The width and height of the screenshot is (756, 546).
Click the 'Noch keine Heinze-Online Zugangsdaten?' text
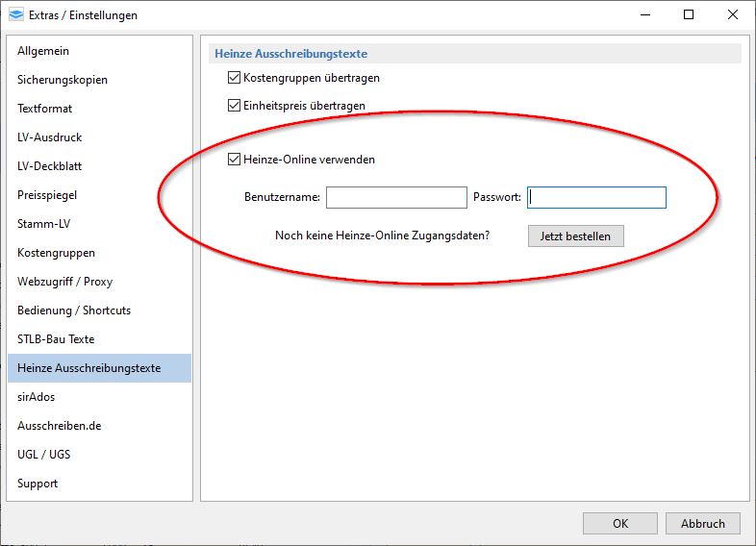tap(383, 236)
